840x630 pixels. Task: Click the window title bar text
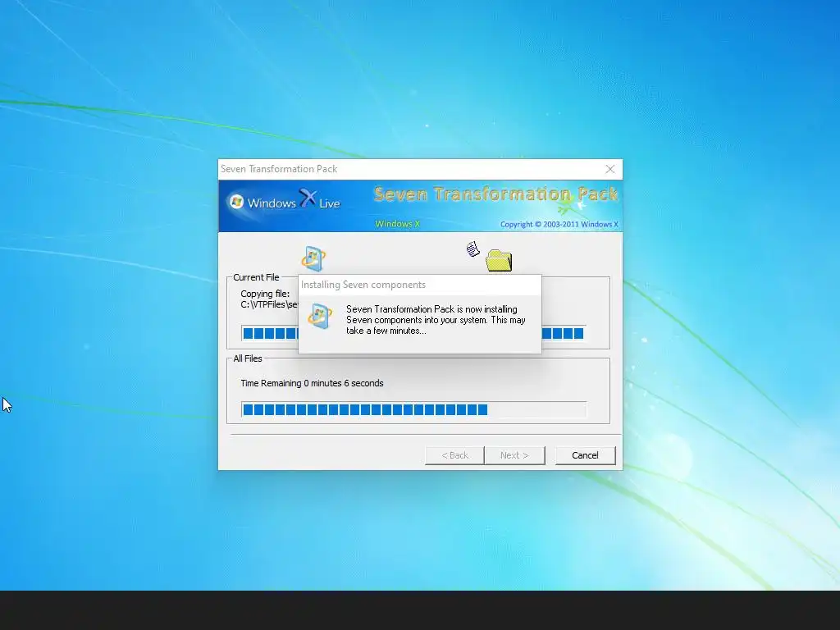tap(279, 169)
